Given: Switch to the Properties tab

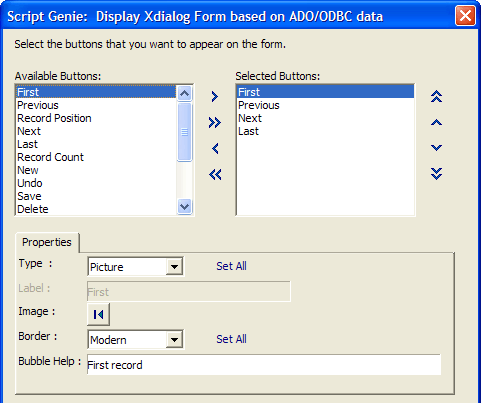Looking at the screenshot, I should (x=47, y=242).
